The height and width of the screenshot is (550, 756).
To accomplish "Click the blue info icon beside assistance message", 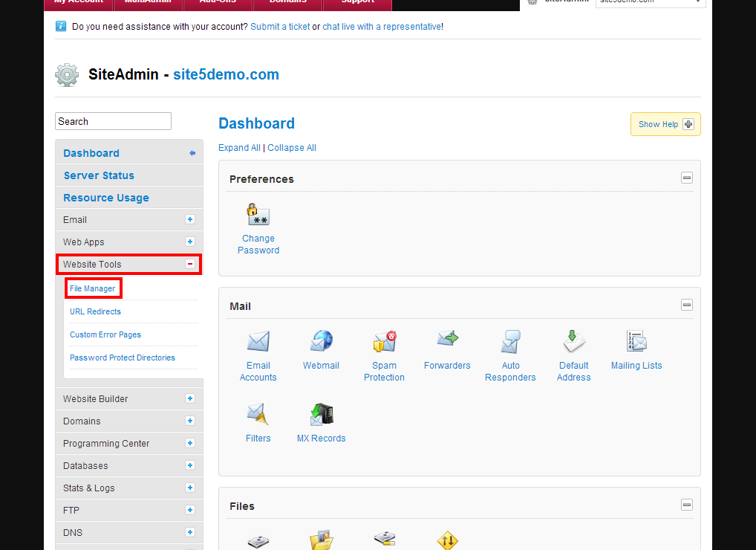I will pos(61,26).
